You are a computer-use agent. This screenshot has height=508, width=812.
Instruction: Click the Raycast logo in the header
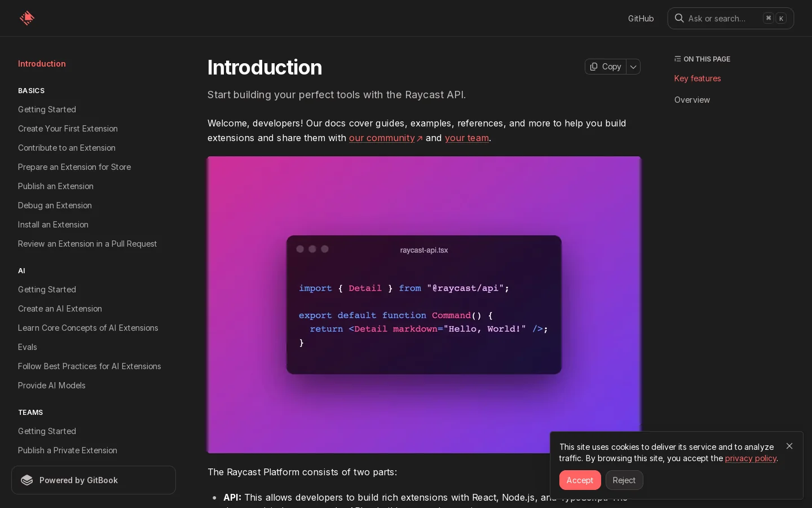(27, 18)
